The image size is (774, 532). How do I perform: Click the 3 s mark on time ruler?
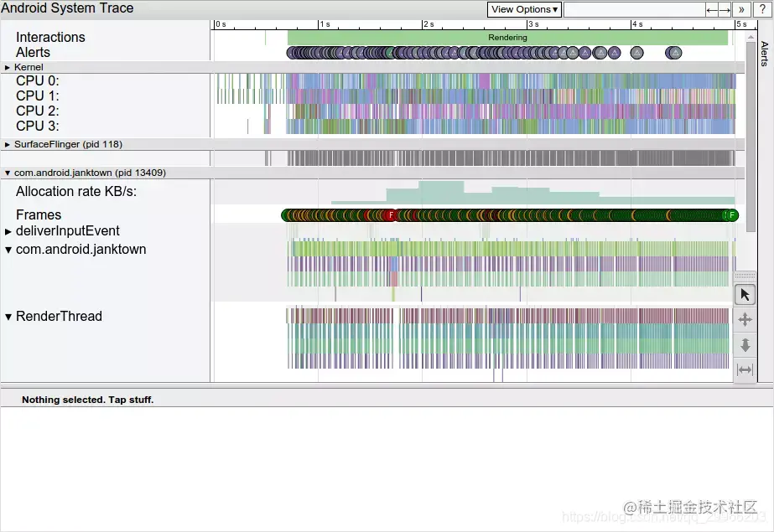533,24
